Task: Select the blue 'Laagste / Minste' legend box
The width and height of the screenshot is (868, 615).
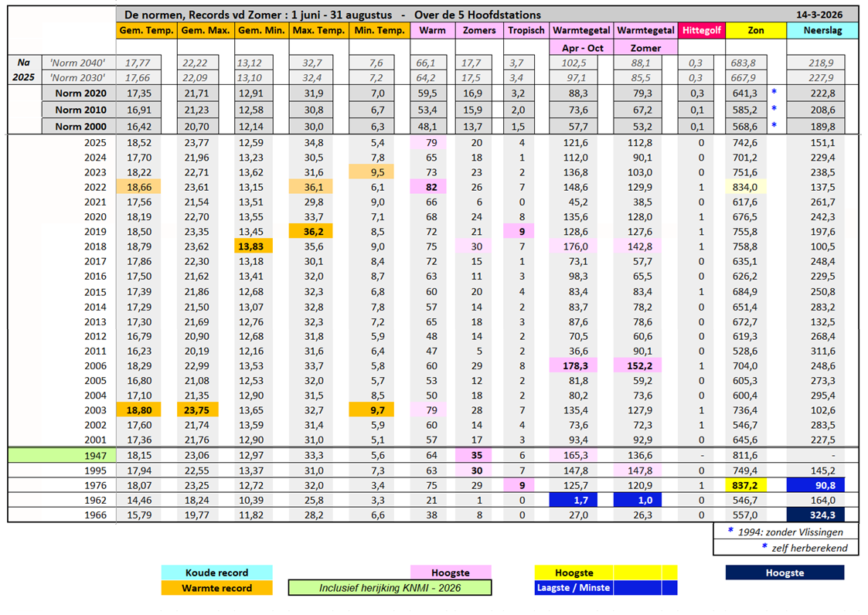Action: coord(573,588)
